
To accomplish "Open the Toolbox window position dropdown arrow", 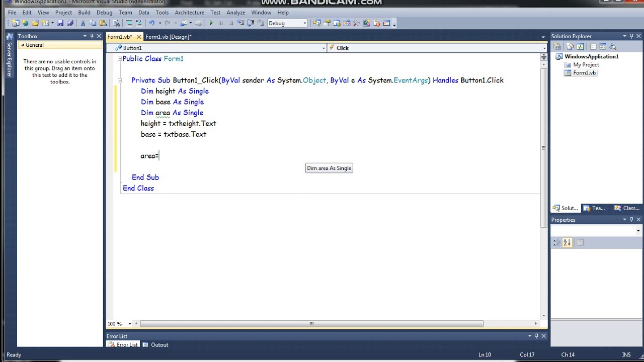I will point(85,36).
